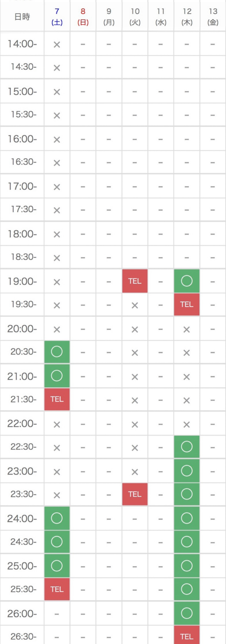This screenshot has width=226, height=644.
Task: Select available 24:00 slot on Thursday 12
Action: click(187, 518)
